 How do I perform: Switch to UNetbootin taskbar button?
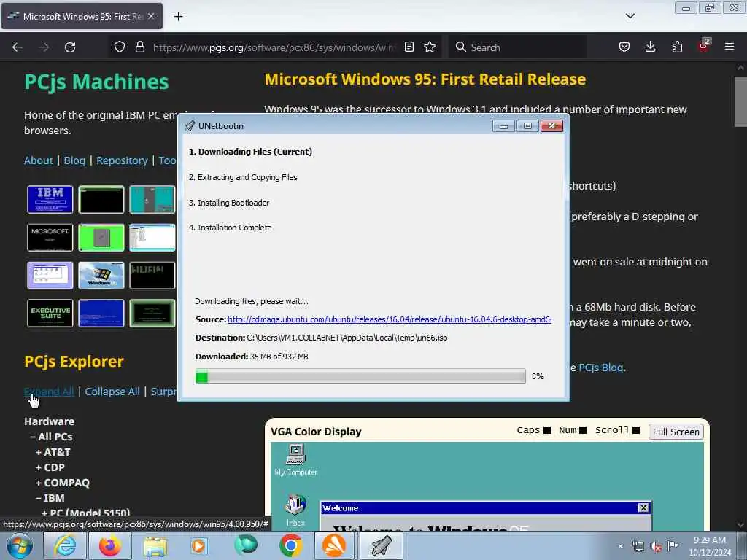coord(381,545)
